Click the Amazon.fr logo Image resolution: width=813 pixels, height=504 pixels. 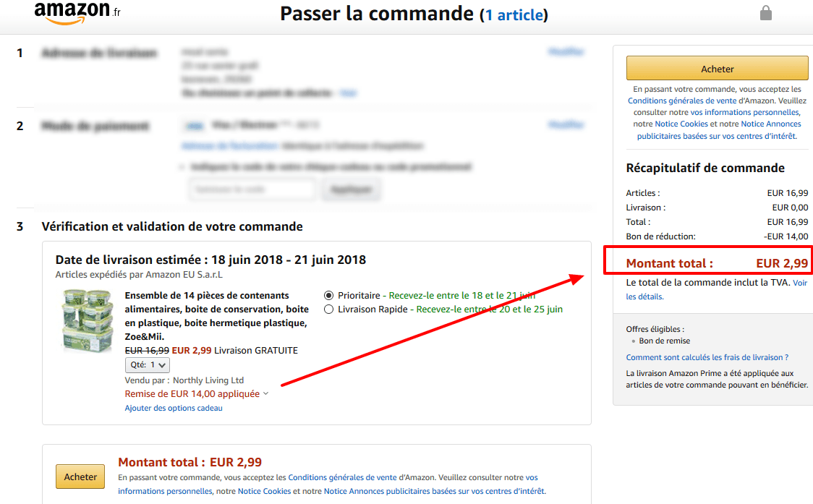(x=74, y=12)
